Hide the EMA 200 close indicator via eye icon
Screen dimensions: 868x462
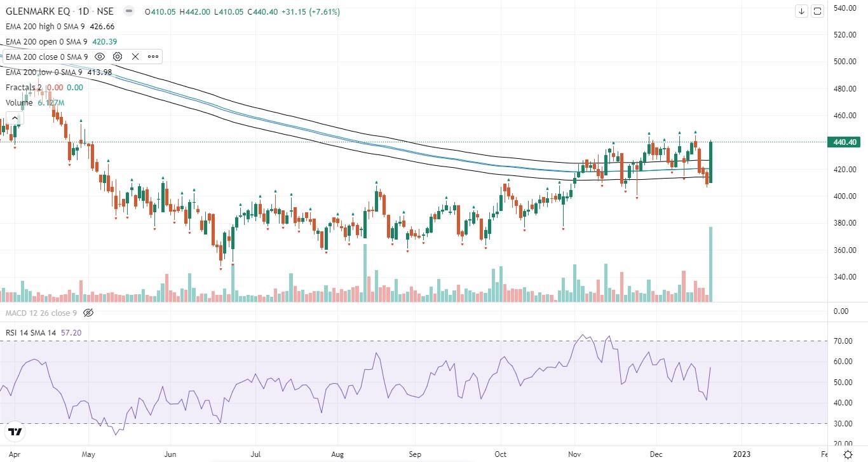coord(100,57)
